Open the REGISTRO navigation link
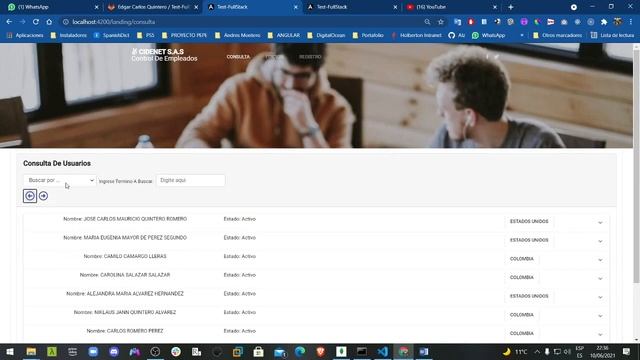The height and width of the screenshot is (360, 640). click(x=310, y=57)
